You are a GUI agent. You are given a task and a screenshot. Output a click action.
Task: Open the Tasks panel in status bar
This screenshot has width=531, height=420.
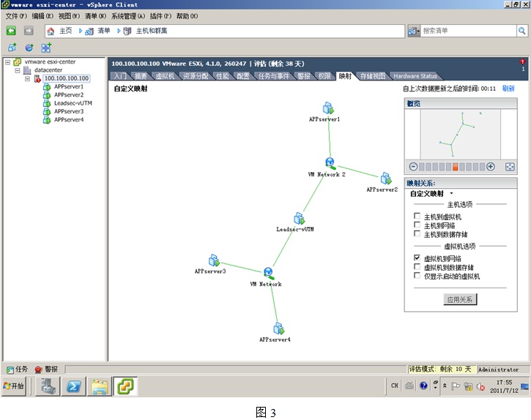pyautogui.click(x=17, y=370)
